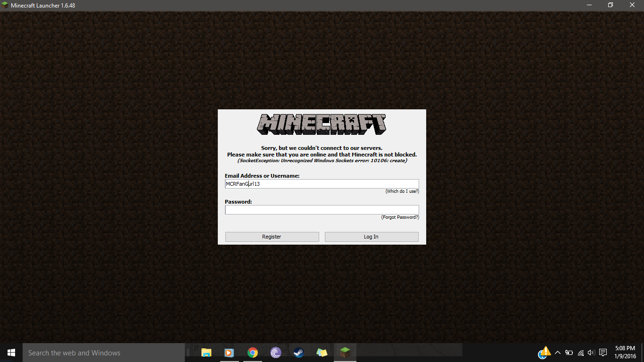Image resolution: width=644 pixels, height=362 pixels.
Task: Open the Forgot Password link
Action: (x=400, y=217)
